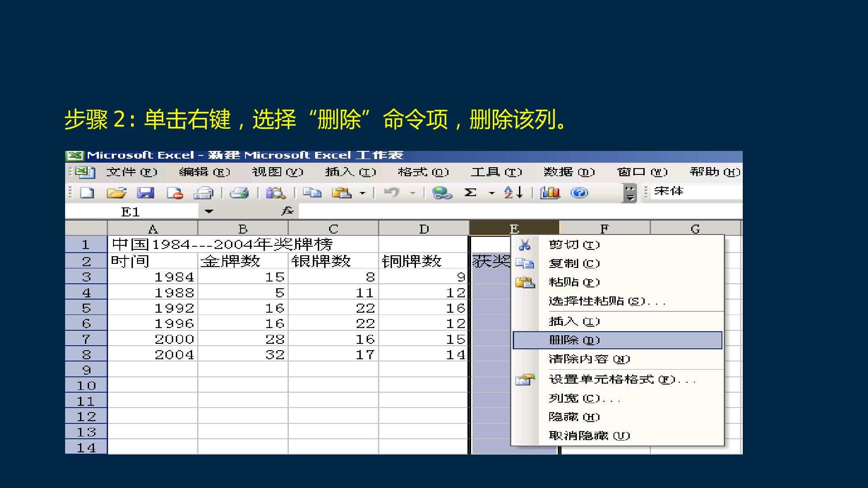Viewport: 868px width, 488px height.
Task: Click the Undo arrow icon
Action: pyautogui.click(x=392, y=193)
